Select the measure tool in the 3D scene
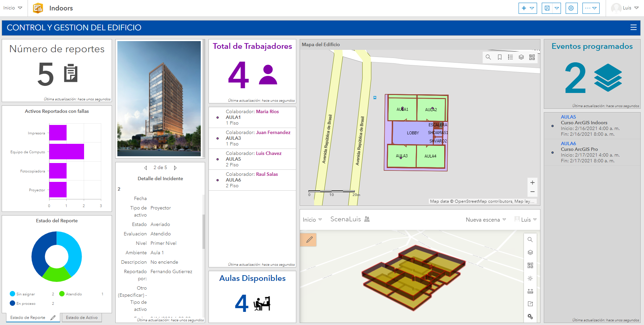 (x=530, y=291)
